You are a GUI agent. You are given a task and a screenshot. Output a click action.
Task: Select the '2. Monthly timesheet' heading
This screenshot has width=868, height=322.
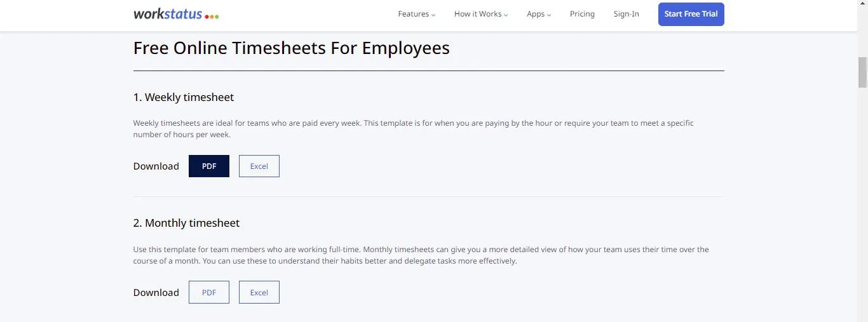coord(187,223)
